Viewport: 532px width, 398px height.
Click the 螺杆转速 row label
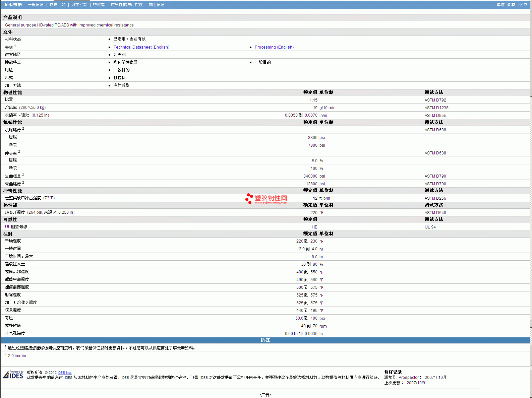[13, 326]
